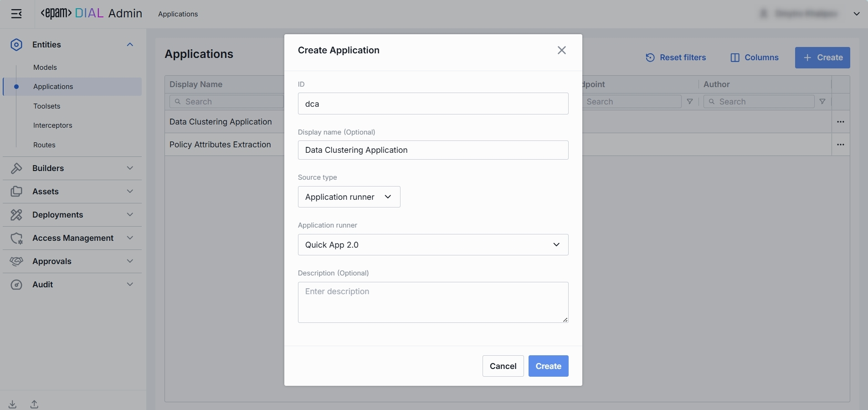
Task: Click the blue Create button in dialog
Action: (x=548, y=366)
